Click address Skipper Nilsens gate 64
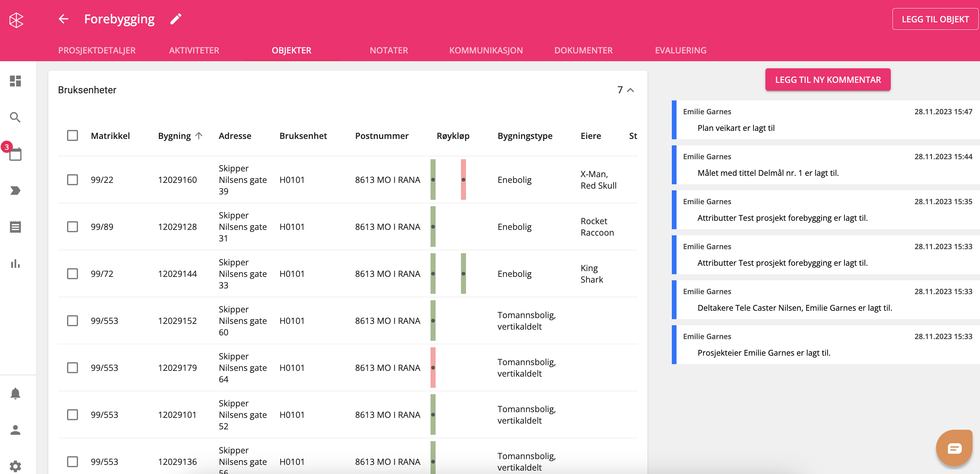This screenshot has width=980, height=474. click(242, 368)
